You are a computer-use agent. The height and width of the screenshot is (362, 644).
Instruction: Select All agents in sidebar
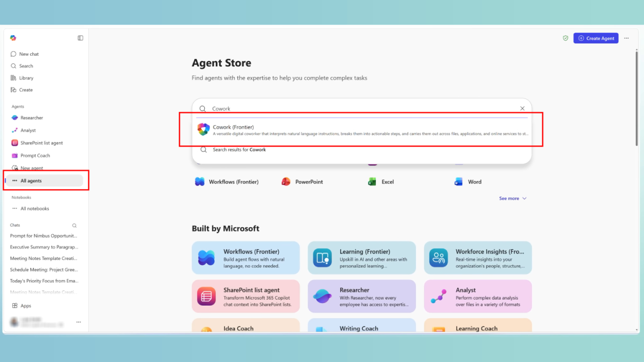pos(31,180)
